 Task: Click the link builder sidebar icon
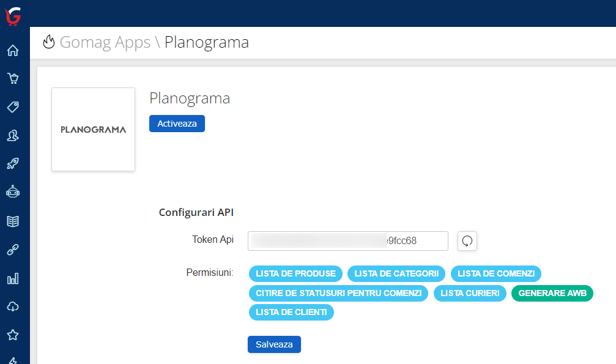pyautogui.click(x=12, y=250)
